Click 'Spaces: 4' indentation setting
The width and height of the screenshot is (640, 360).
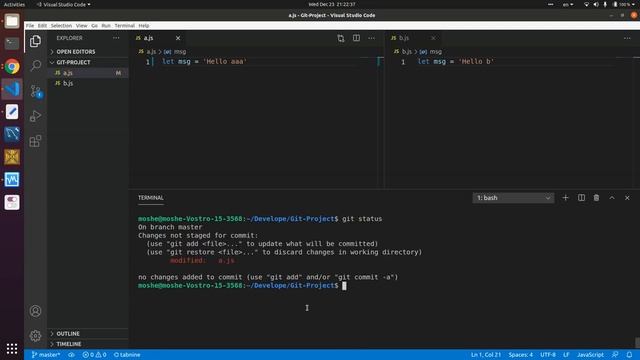(520, 355)
